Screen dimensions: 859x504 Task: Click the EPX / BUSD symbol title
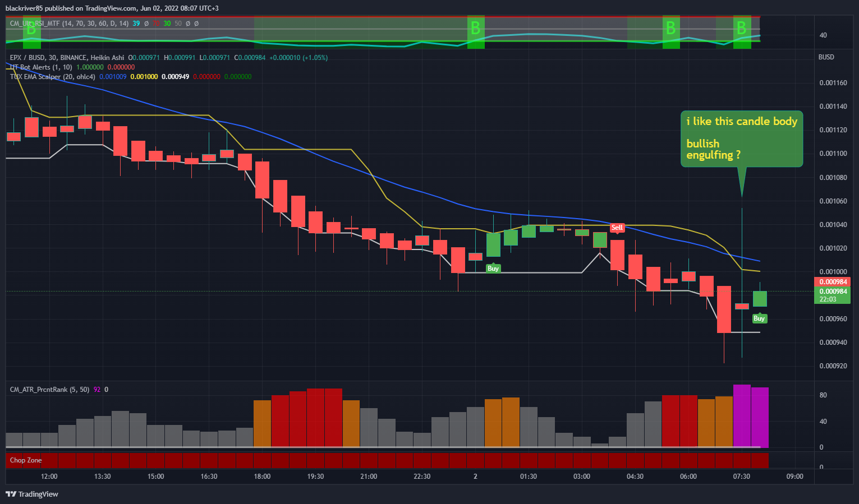tap(67, 57)
